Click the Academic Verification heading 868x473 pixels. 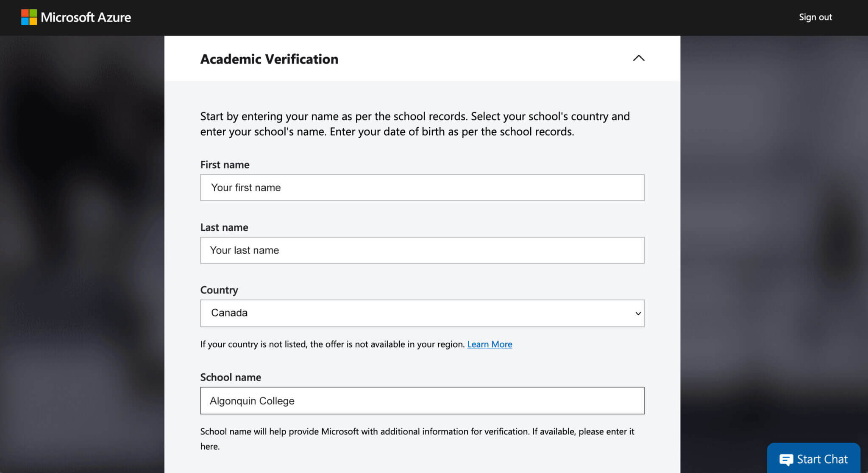[269, 59]
